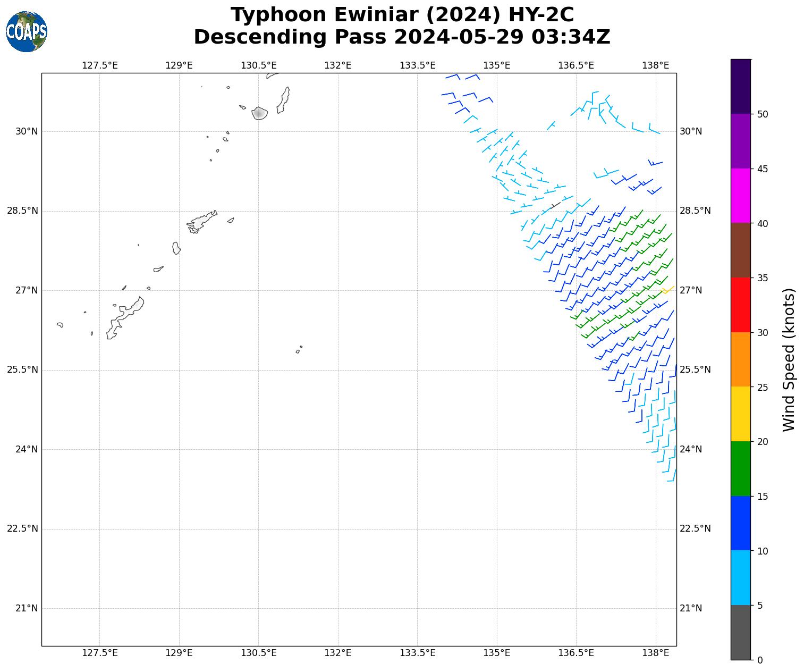Click the 22.5°N label on right axis

click(695, 528)
